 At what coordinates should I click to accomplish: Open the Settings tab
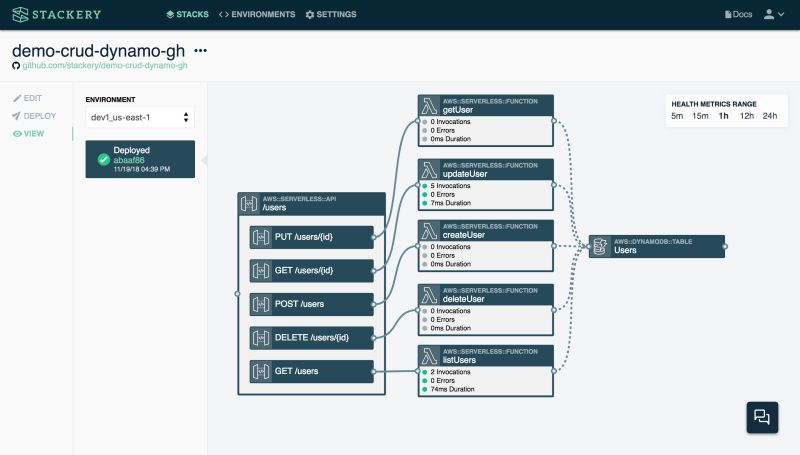[x=331, y=14]
